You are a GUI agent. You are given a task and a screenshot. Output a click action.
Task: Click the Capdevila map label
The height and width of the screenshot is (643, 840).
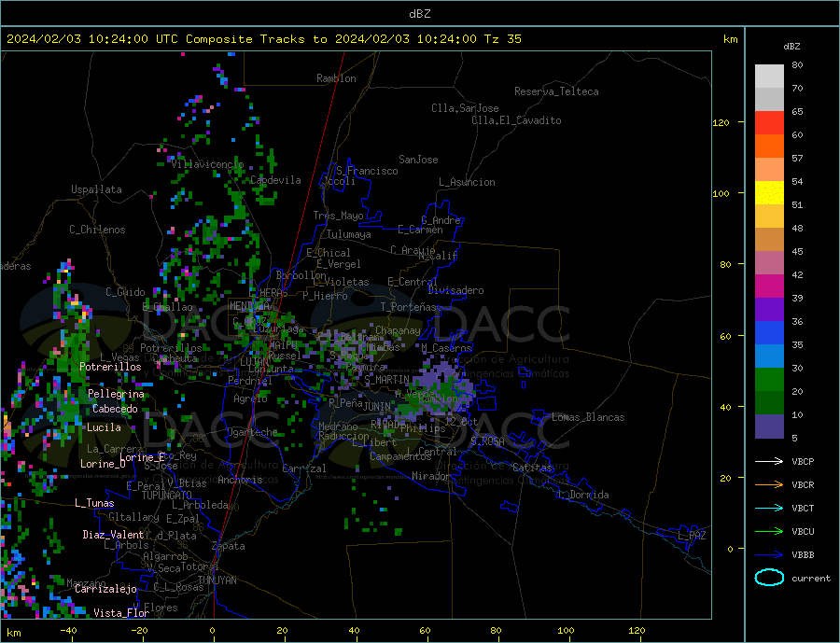click(275, 180)
